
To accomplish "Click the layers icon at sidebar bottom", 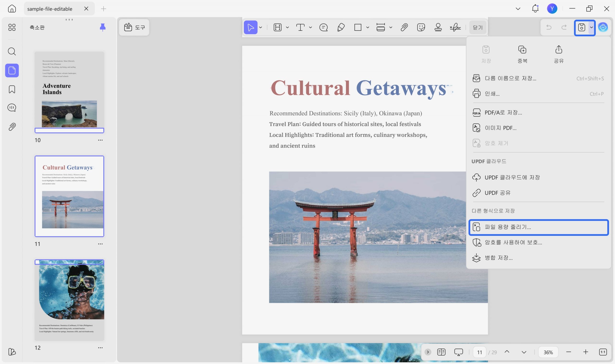I will coord(12,352).
